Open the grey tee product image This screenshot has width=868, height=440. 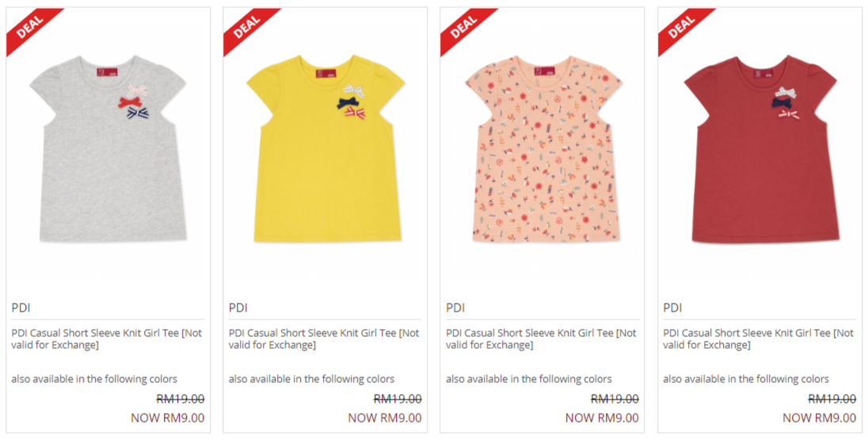108,148
